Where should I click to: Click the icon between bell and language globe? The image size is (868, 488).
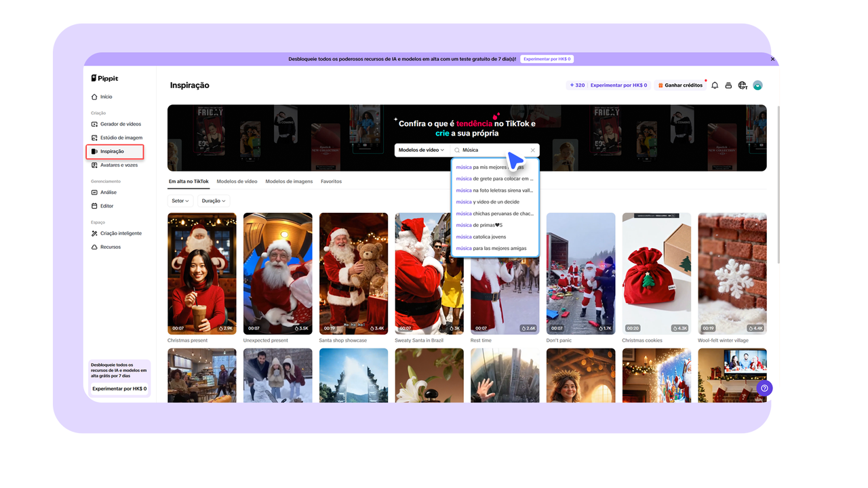pos(728,85)
